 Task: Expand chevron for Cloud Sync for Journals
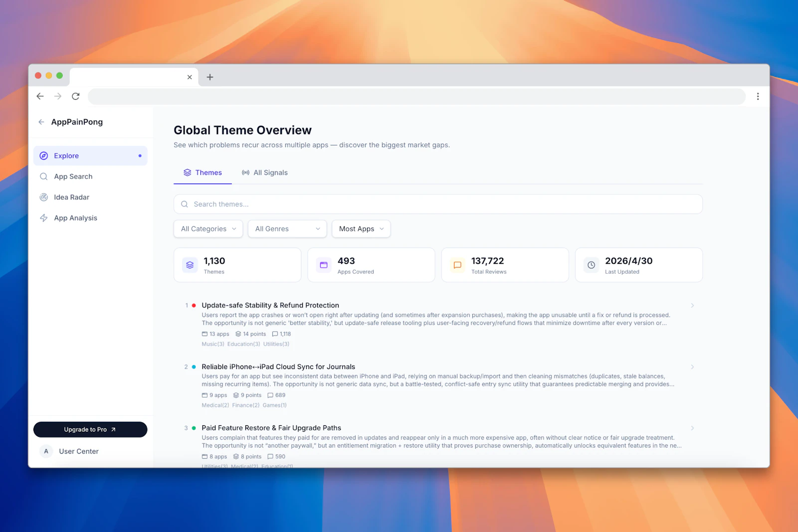click(692, 366)
